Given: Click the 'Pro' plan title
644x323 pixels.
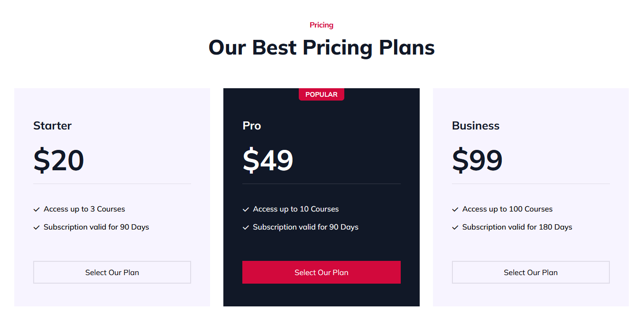Looking at the screenshot, I should 252,126.
